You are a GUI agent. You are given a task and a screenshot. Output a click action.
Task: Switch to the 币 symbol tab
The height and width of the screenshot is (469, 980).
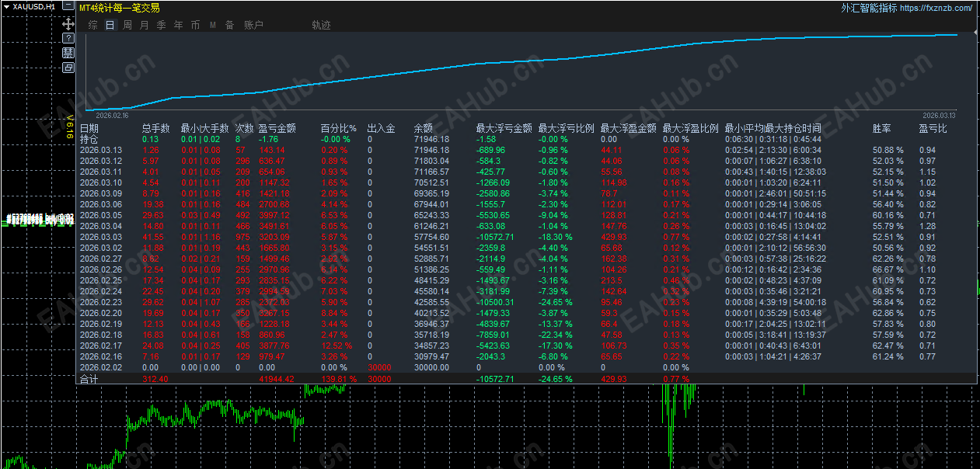point(196,25)
